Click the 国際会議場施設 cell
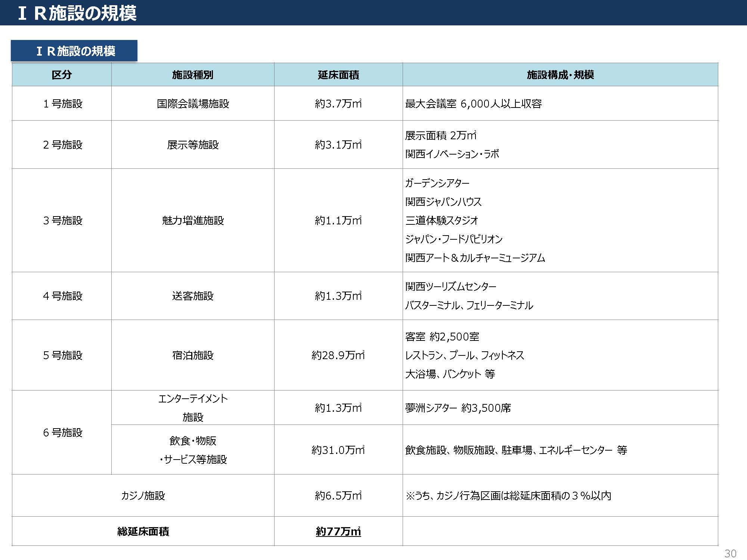This screenshot has height=560, width=747. [193, 103]
